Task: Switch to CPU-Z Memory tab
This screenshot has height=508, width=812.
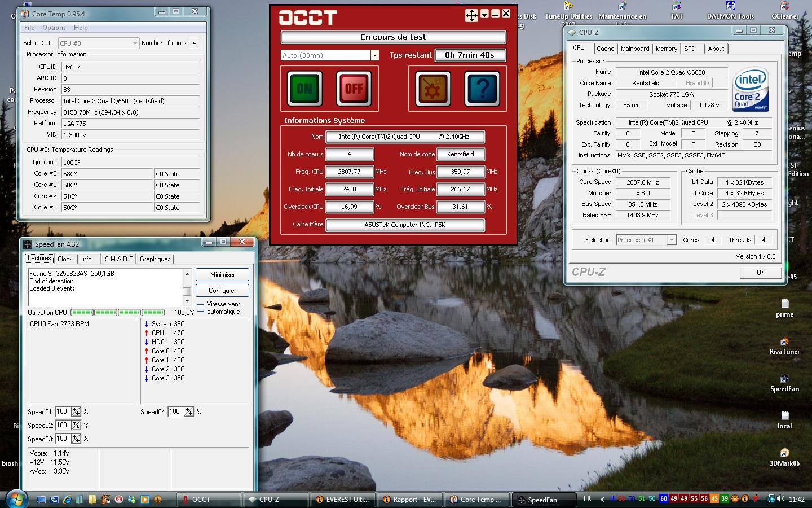Action: coord(667,49)
